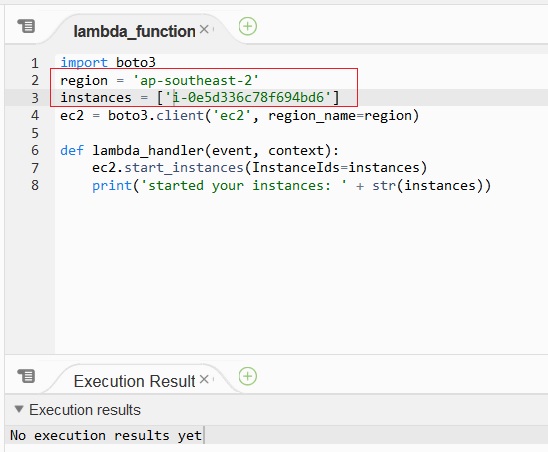Click 'boto3.client' on line 4
548x452 pixels.
tap(156, 115)
